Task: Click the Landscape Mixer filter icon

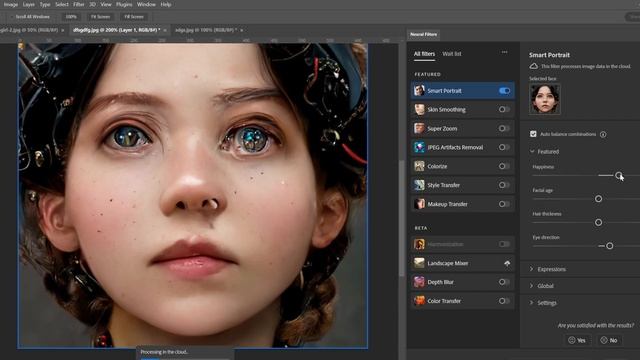Action: 419,263
